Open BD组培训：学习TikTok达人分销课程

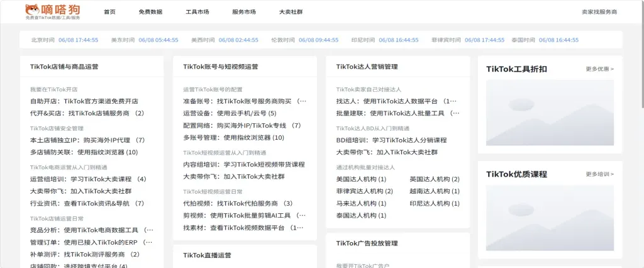coord(391,140)
